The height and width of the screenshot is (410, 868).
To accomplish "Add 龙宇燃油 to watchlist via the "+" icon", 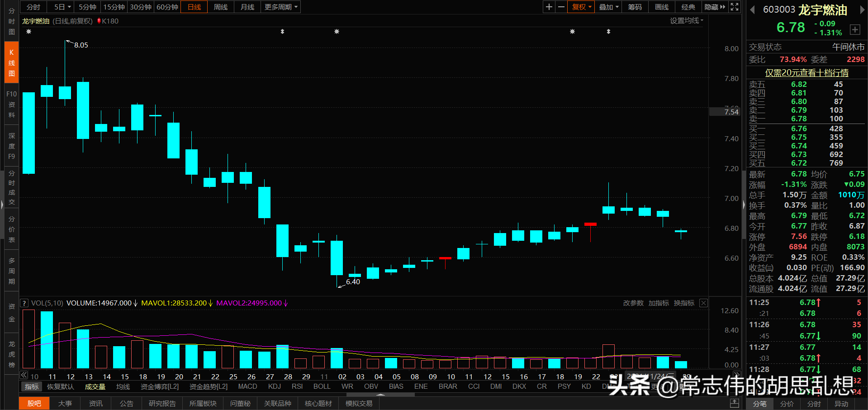I will 855,29.
